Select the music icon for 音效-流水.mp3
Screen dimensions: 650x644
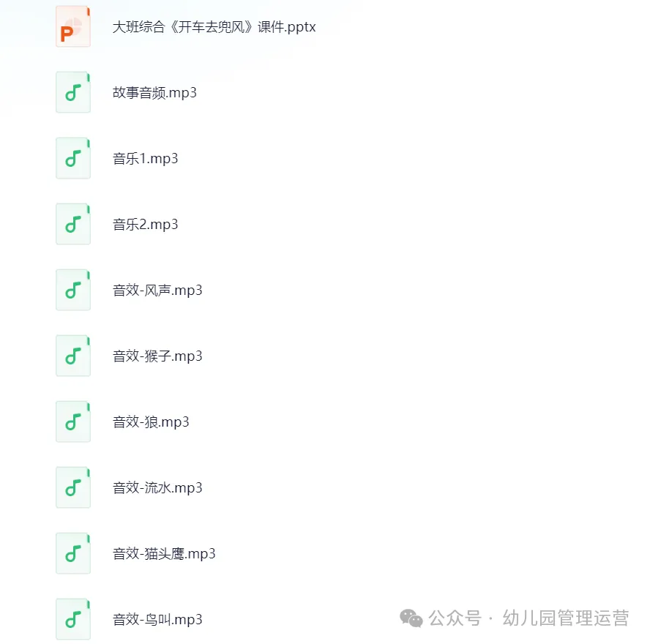pyautogui.click(x=73, y=488)
